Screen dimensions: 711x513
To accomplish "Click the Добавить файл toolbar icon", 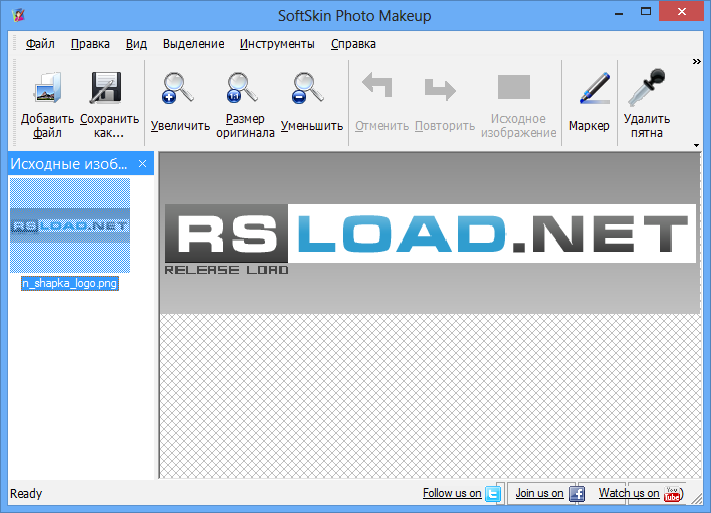I will click(x=47, y=88).
